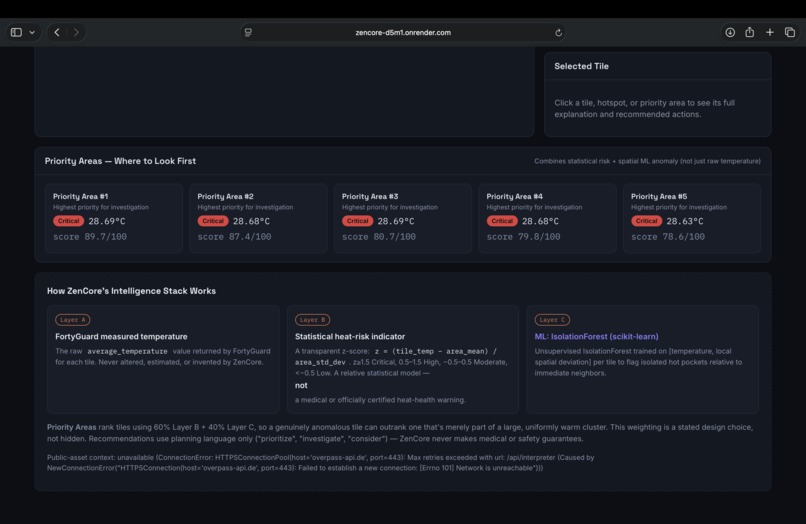Viewport: 806px width, 524px height.
Task: Click the 'Public-asset context: unavailable' error message
Action: [x=320, y=463]
